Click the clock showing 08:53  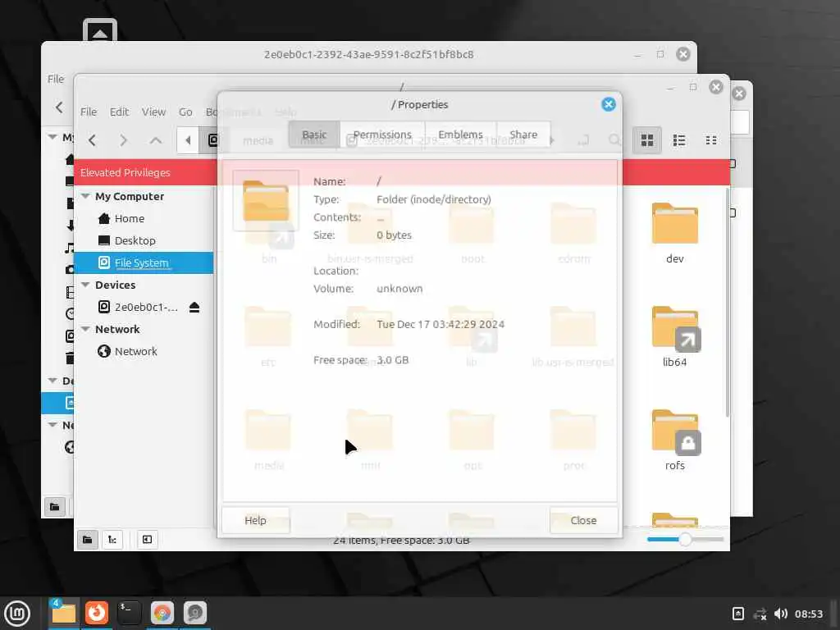808,614
